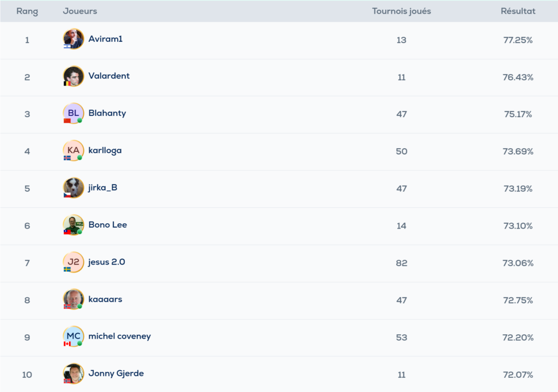The width and height of the screenshot is (558, 392).
Task: Select the Jonny Gjerde player name
Action: (116, 373)
